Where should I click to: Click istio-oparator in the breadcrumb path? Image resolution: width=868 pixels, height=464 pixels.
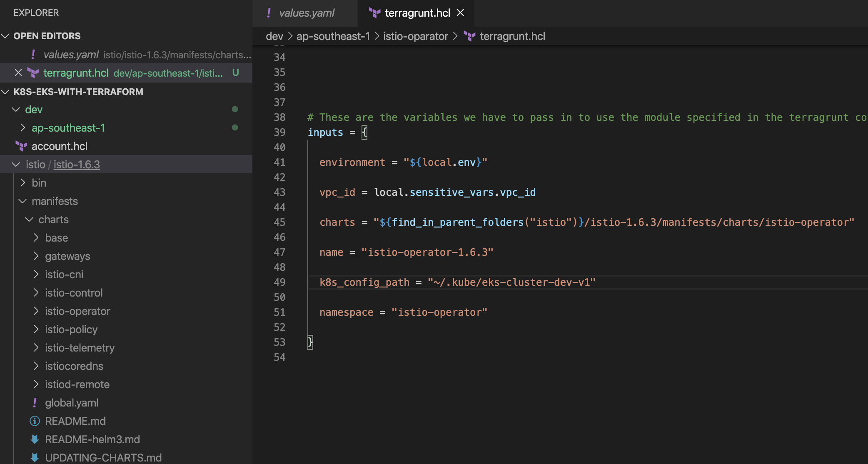[x=415, y=37]
